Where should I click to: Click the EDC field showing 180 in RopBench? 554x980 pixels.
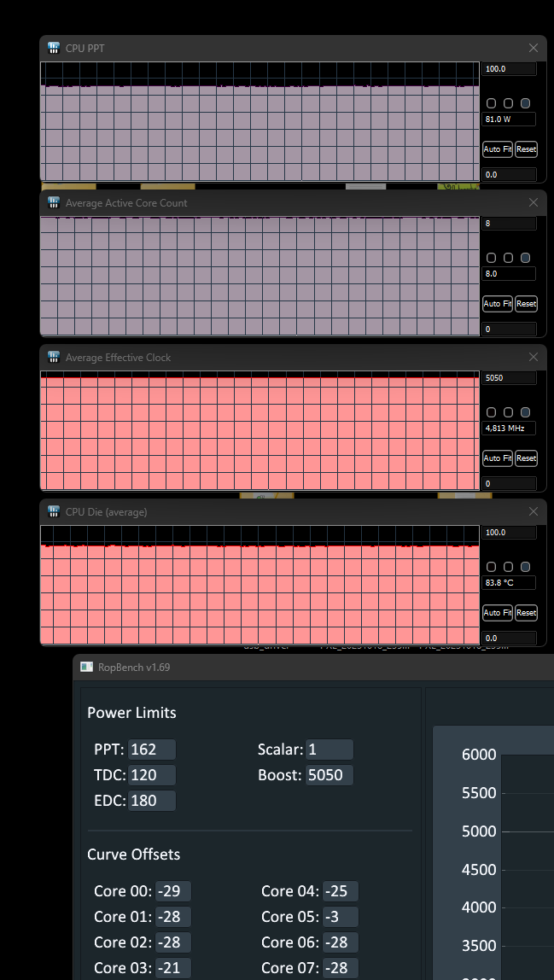(152, 801)
